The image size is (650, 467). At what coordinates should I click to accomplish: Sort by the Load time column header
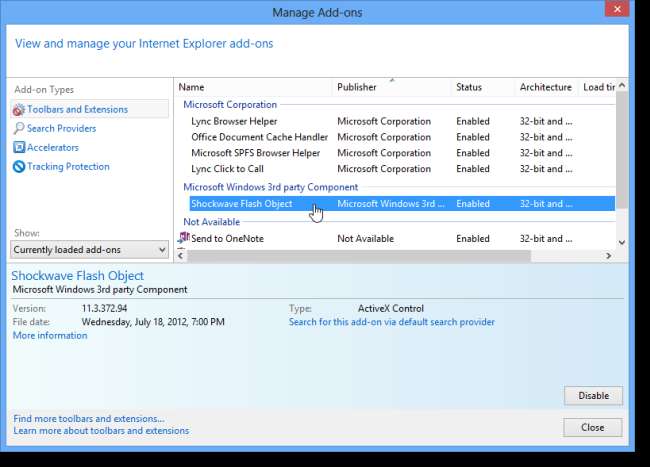(x=597, y=87)
